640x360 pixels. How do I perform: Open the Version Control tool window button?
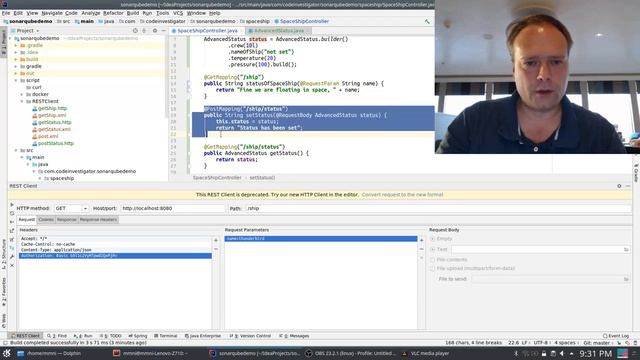click(x=251, y=336)
